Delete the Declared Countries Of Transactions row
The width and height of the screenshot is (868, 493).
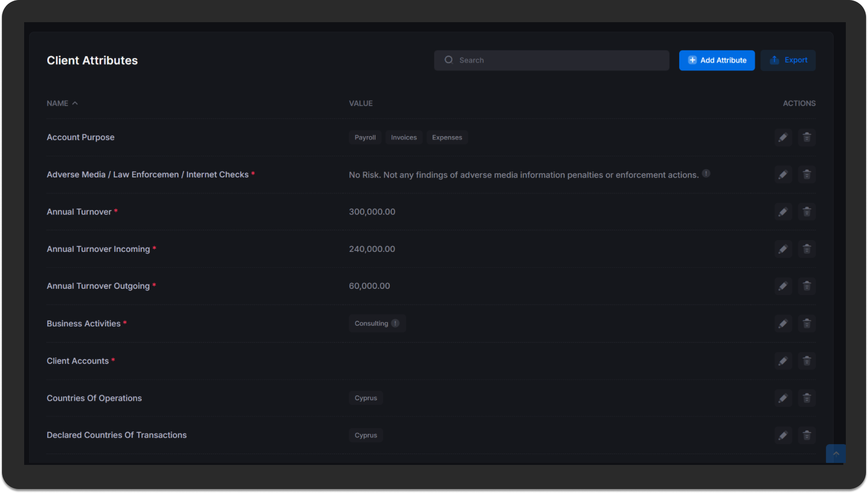pos(806,435)
